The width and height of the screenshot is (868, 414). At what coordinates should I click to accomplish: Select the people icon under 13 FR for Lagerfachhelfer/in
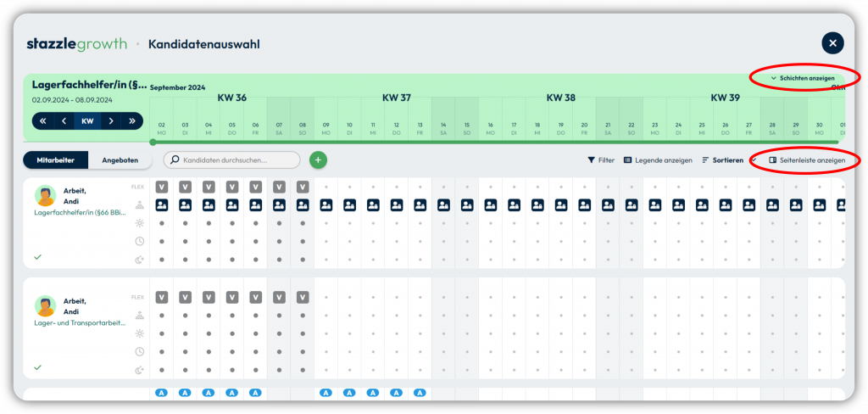[420, 205]
